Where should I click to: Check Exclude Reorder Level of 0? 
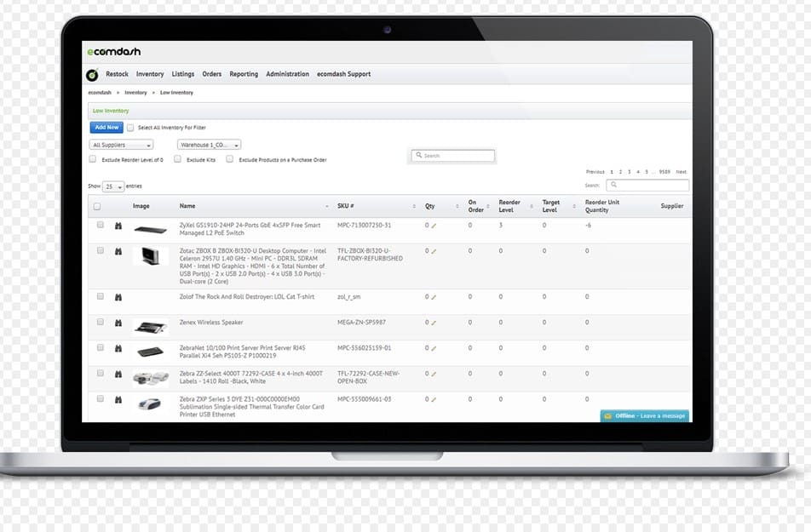tap(93, 159)
